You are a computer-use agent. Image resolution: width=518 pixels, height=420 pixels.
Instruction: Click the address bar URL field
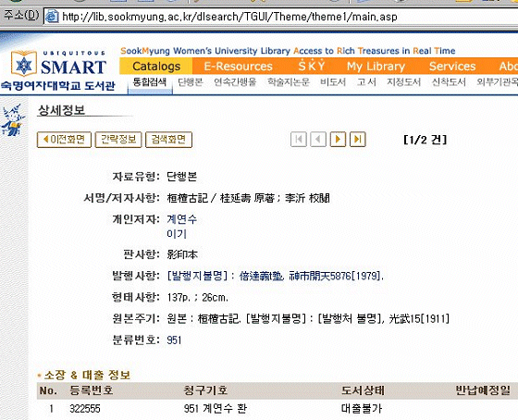[x=281, y=17]
